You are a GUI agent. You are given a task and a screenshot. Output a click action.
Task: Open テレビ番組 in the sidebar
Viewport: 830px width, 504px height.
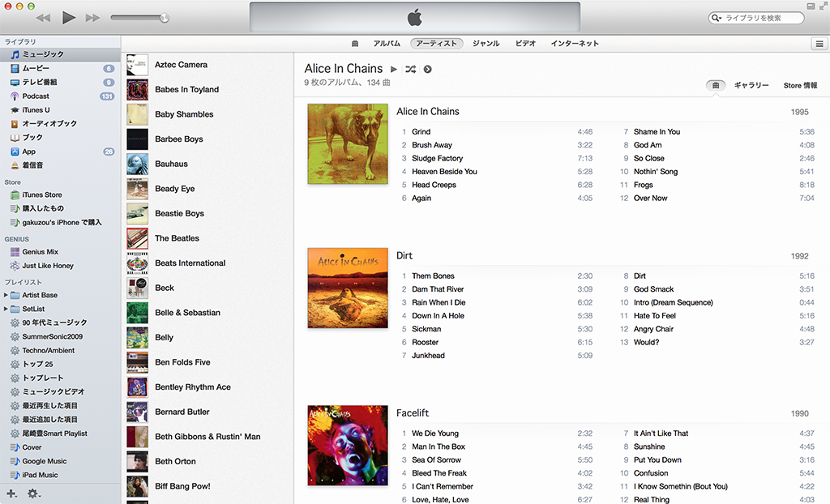[60, 82]
